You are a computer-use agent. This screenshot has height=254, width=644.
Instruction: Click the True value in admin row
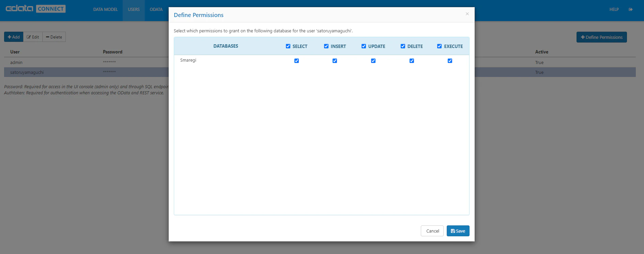point(539,62)
